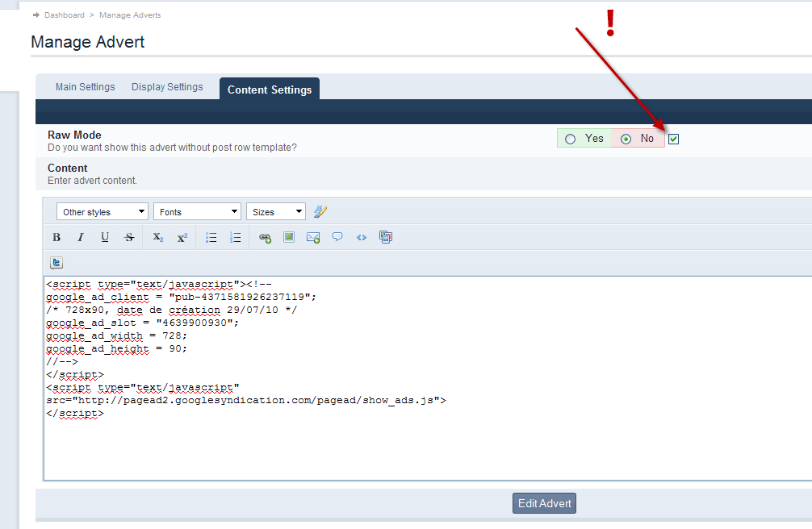Screen dimensions: 812x529
Task: Apply superscript formatting
Action: 182,237
